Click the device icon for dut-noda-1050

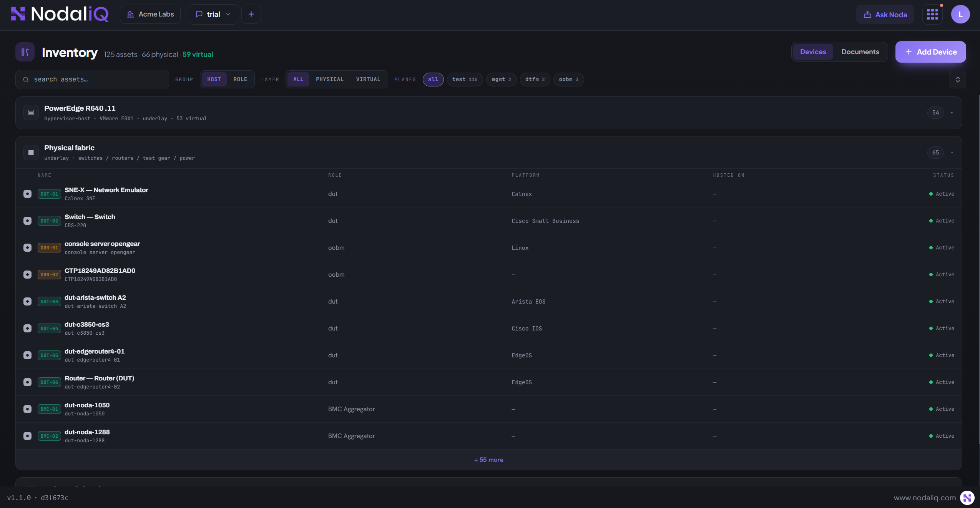[27, 409]
